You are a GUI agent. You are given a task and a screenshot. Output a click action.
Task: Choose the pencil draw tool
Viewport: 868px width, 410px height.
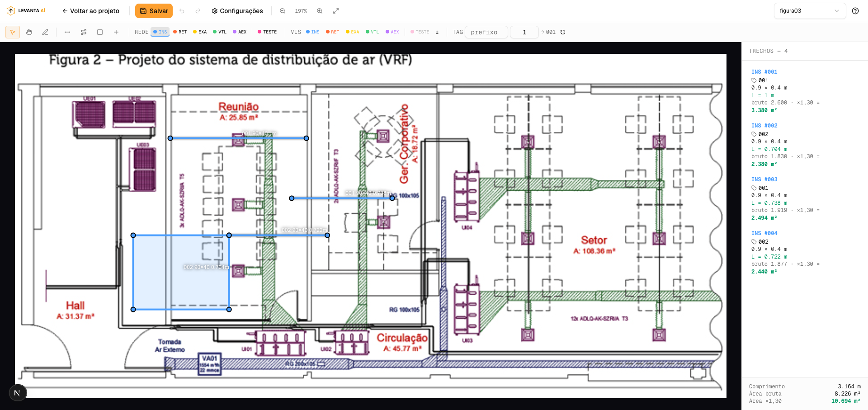pyautogui.click(x=45, y=32)
